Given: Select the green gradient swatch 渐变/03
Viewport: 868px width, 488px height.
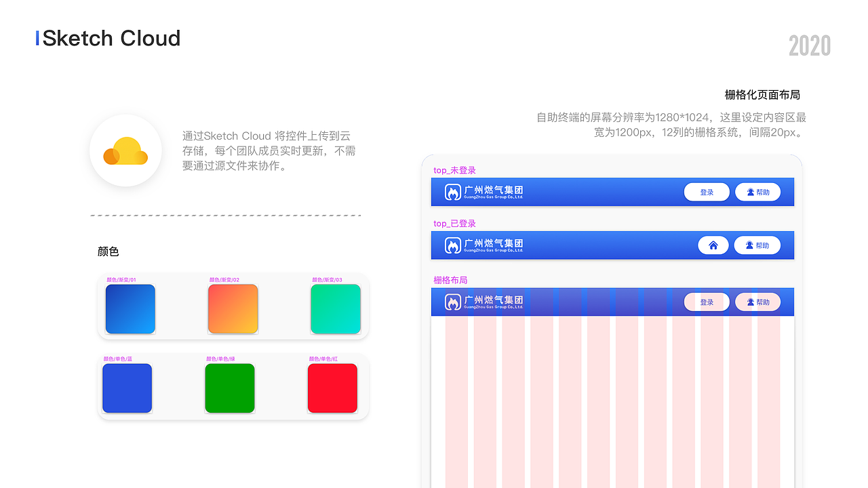Looking at the screenshot, I should point(336,309).
